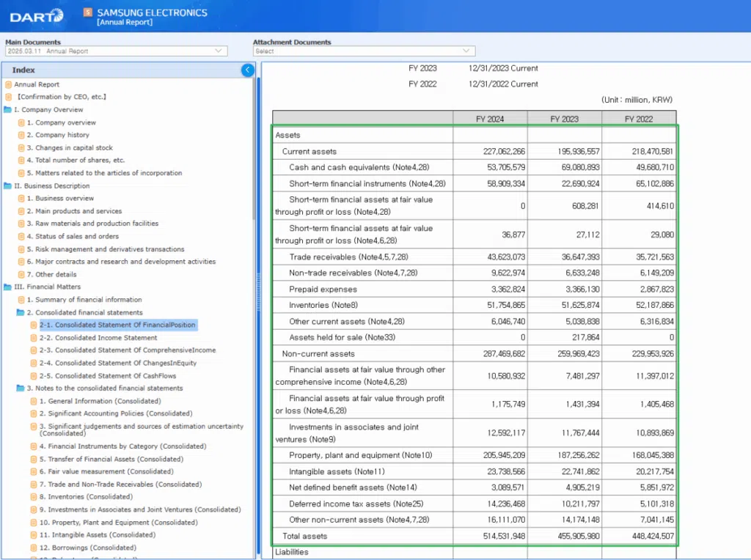The image size is (751, 560).
Task: Collapse the Index panel with blue arrow
Action: point(248,70)
